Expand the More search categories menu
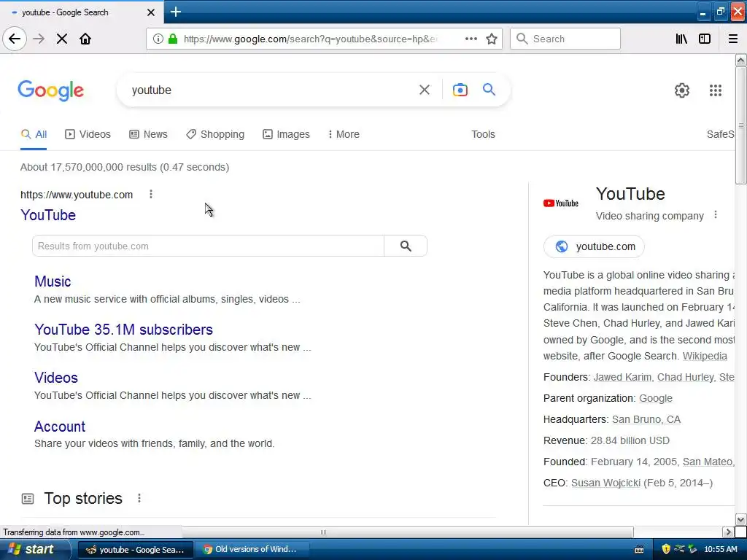This screenshot has height=560, width=747. 344,134
